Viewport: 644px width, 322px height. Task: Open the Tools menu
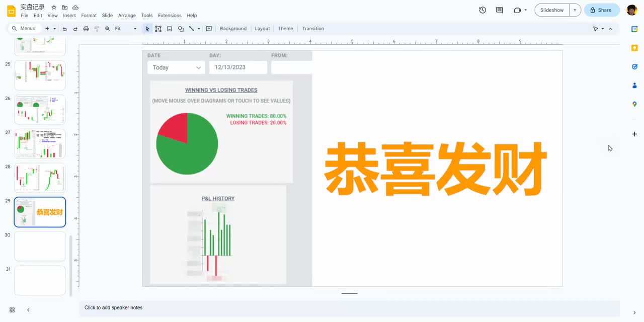(147, 16)
